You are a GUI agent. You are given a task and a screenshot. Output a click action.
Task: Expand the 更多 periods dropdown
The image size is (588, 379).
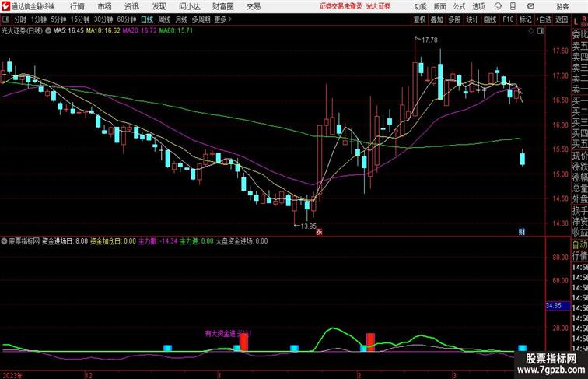[223, 19]
